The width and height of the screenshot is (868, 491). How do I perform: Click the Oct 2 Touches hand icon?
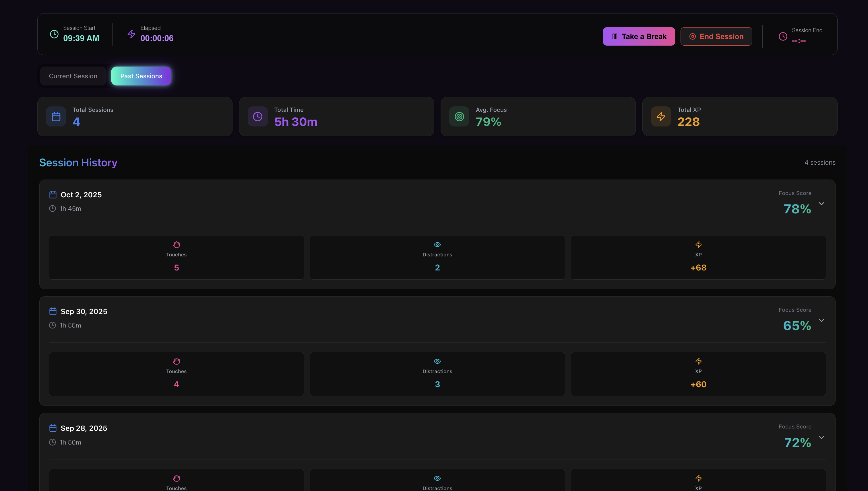[177, 244]
